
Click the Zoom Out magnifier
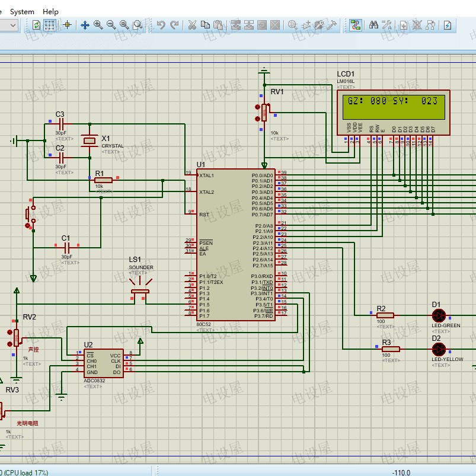coord(111,25)
